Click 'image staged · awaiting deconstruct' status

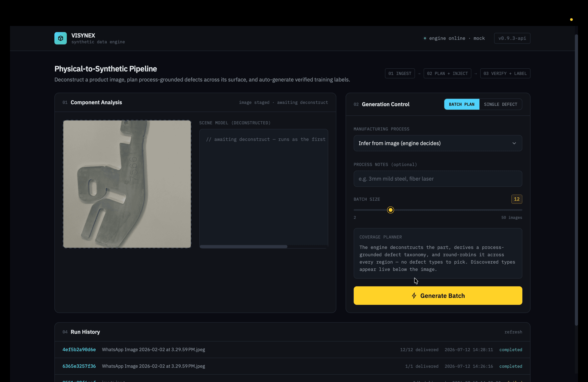(x=283, y=102)
